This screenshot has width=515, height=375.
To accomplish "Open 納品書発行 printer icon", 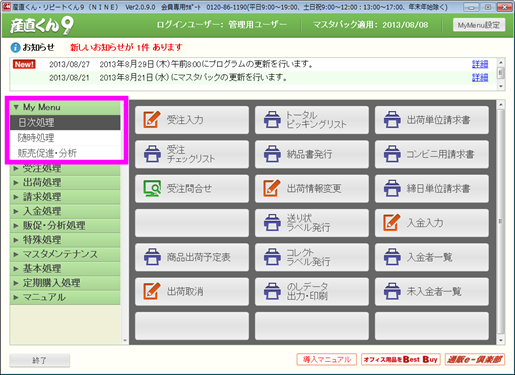I will [x=272, y=154].
